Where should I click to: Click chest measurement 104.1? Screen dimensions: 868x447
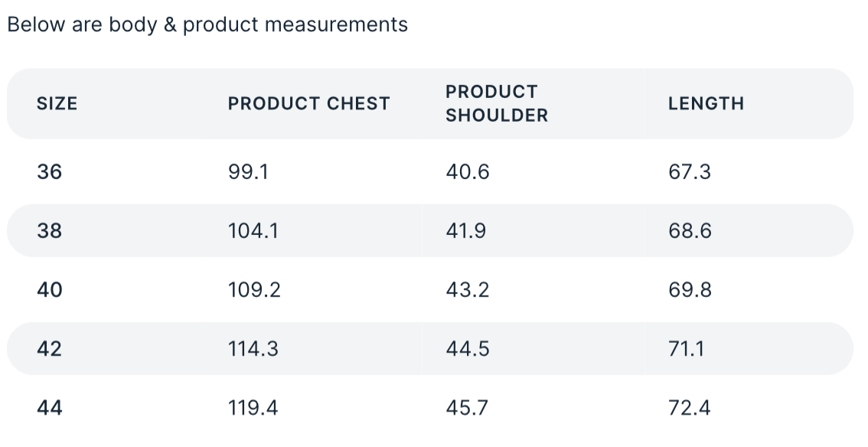click(253, 230)
